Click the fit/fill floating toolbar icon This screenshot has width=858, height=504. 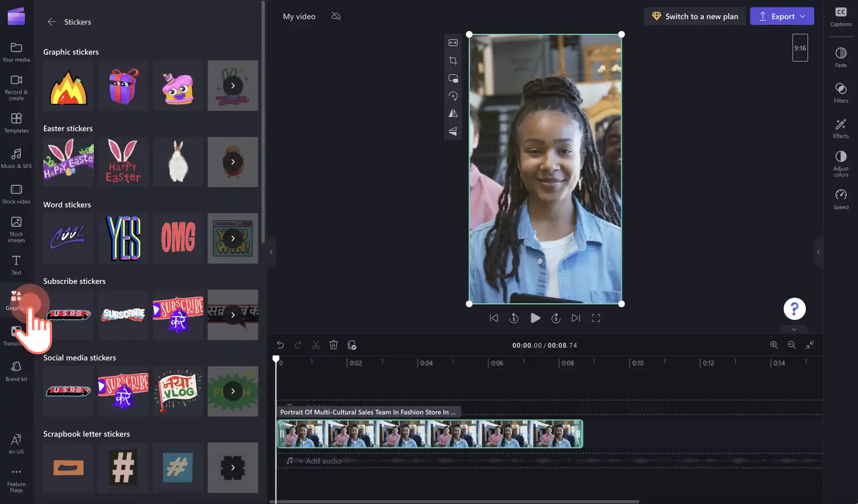click(453, 43)
